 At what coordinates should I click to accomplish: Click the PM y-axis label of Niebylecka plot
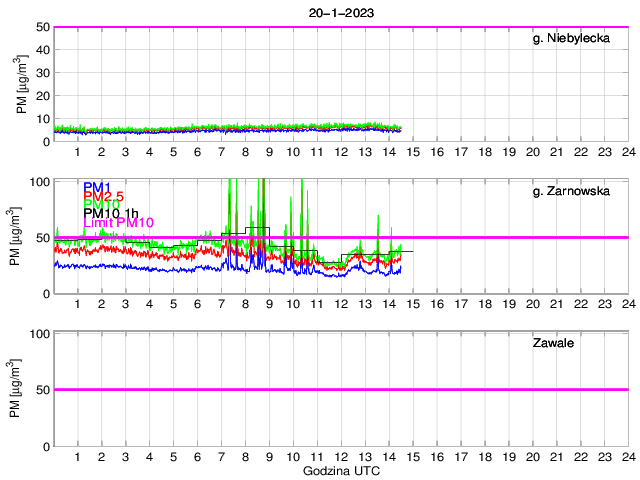point(23,84)
